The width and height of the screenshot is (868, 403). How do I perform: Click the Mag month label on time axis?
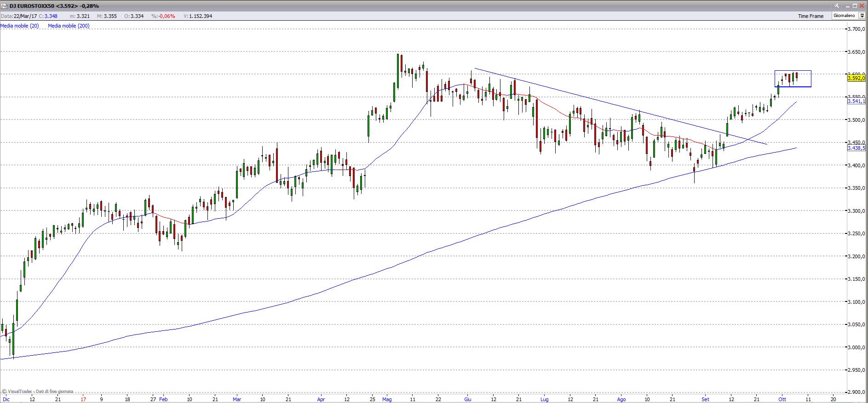[387, 399]
